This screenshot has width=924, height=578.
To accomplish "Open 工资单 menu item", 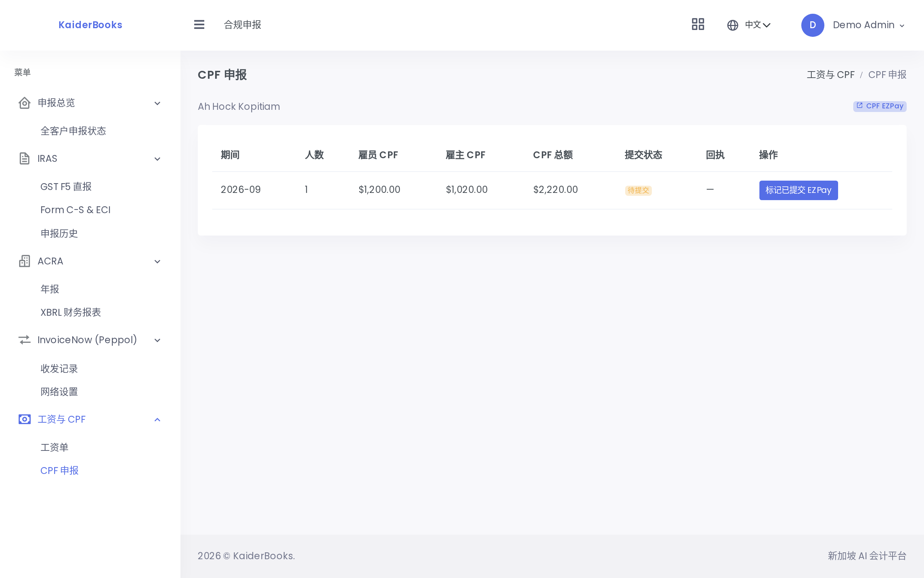I will (55, 447).
